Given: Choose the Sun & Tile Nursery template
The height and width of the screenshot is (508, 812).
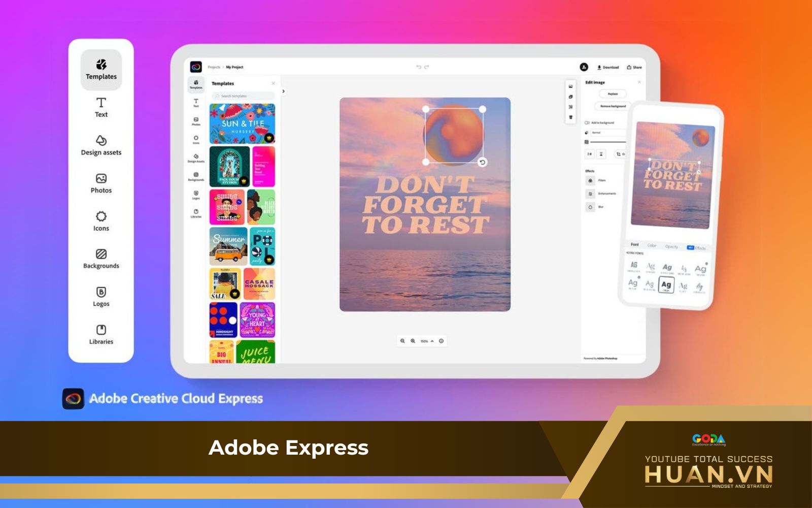Looking at the screenshot, I should (243, 124).
